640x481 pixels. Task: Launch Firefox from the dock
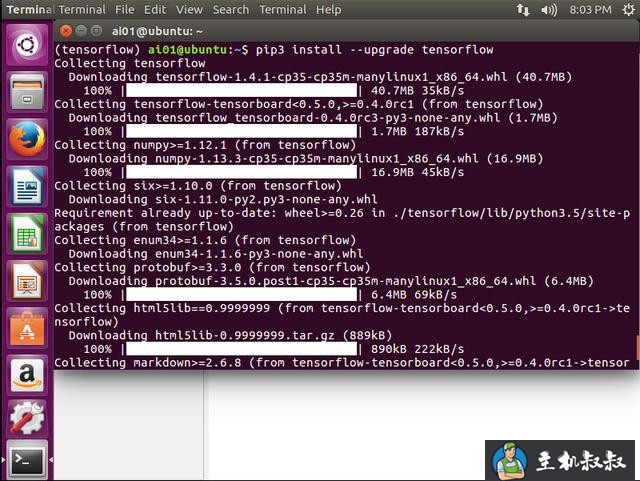27,139
